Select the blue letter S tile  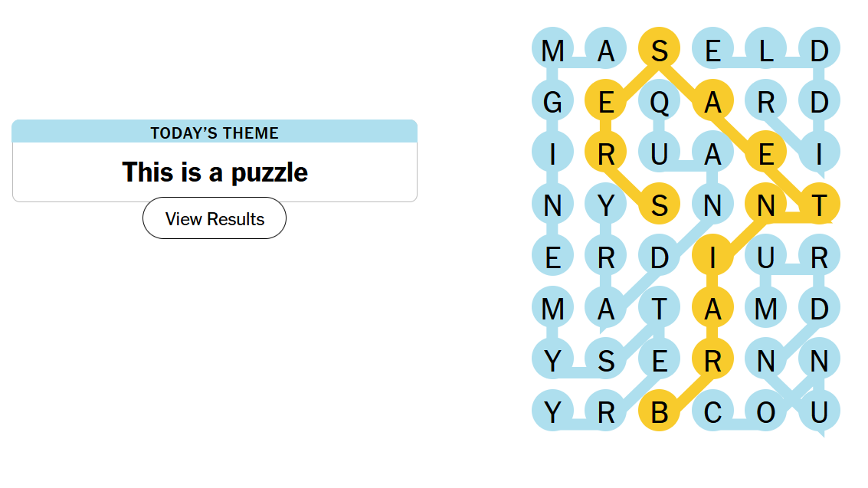[606, 361]
